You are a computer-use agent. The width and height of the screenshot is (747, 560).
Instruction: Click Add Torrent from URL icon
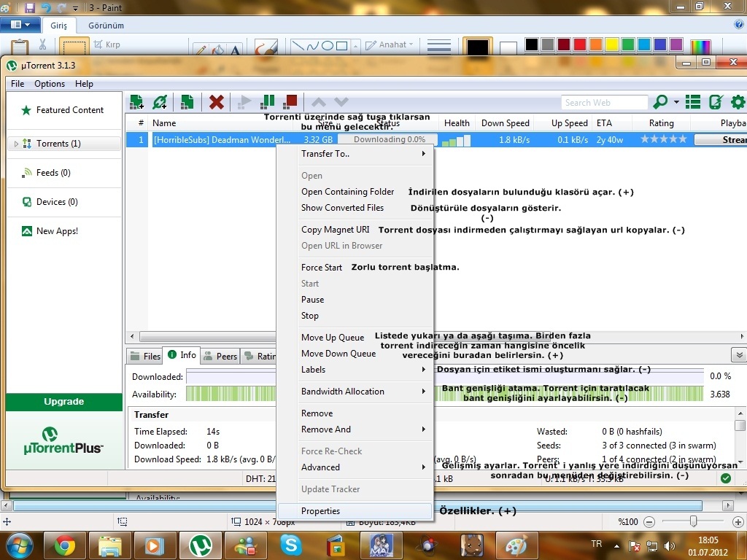pos(160,101)
